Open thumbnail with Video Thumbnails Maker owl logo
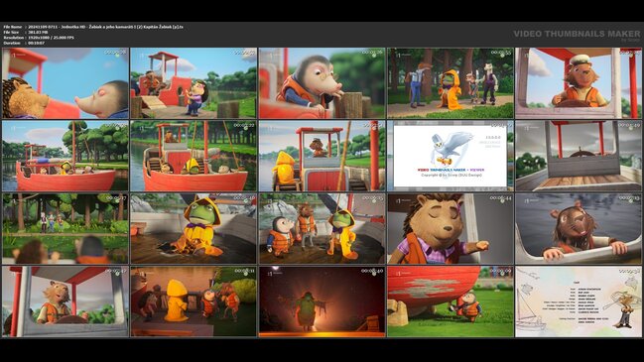Screen dimensions: 644x362 click(451, 156)
